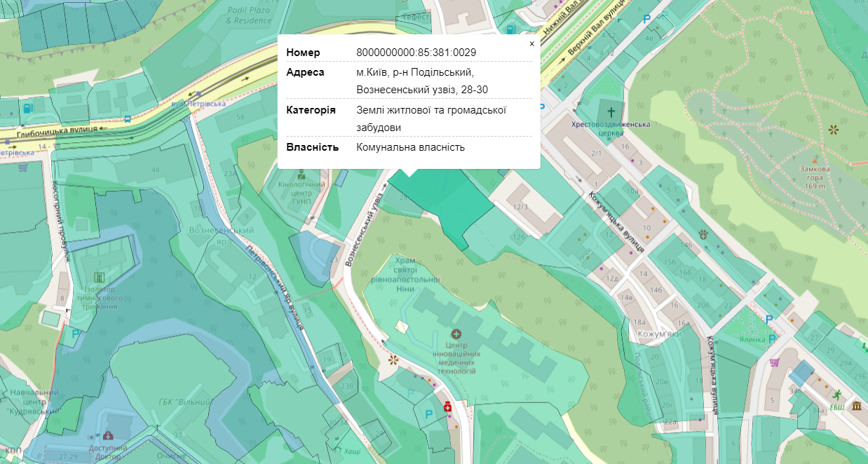Click the Замкова гора viewpoint icon
This screenshot has width=868, height=464.
click(833, 130)
